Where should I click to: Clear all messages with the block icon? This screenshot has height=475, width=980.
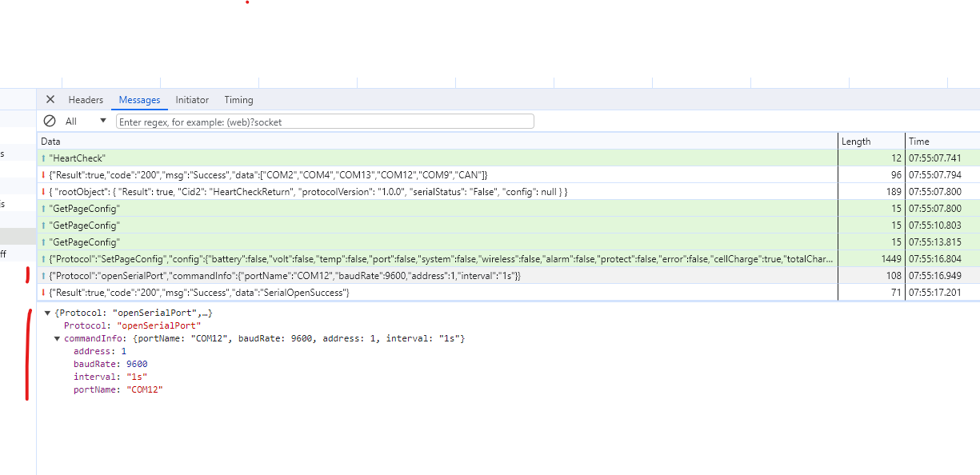click(x=50, y=122)
